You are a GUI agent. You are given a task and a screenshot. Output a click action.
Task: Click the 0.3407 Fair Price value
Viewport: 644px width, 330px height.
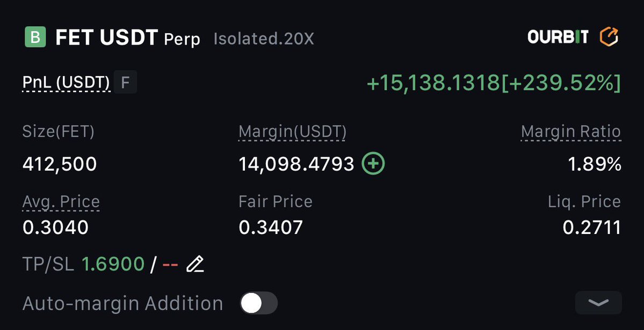point(271,228)
